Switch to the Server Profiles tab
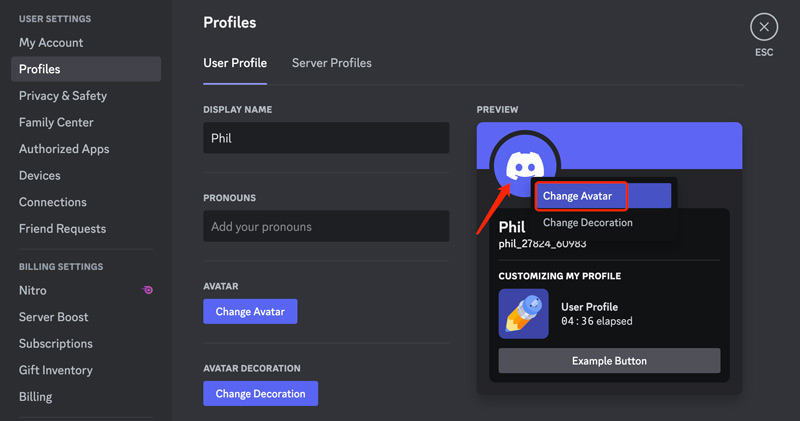This screenshot has height=421, width=800. (331, 63)
